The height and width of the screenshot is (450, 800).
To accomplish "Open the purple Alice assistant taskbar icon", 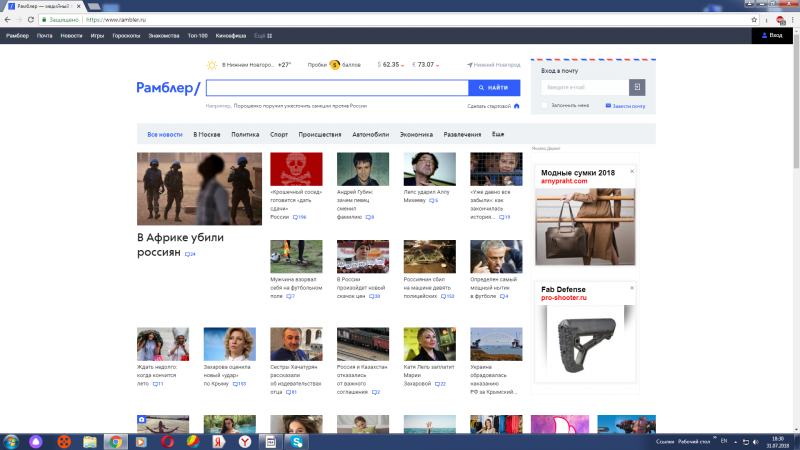I will click(36, 442).
